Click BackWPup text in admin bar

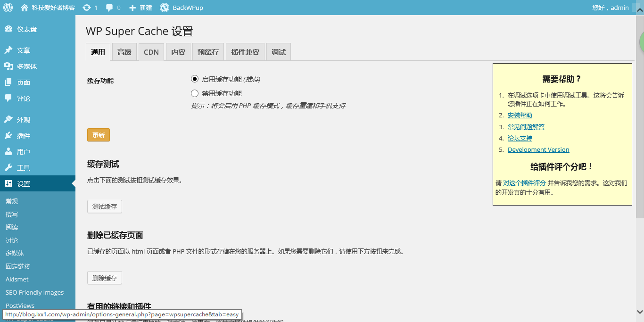click(x=188, y=8)
